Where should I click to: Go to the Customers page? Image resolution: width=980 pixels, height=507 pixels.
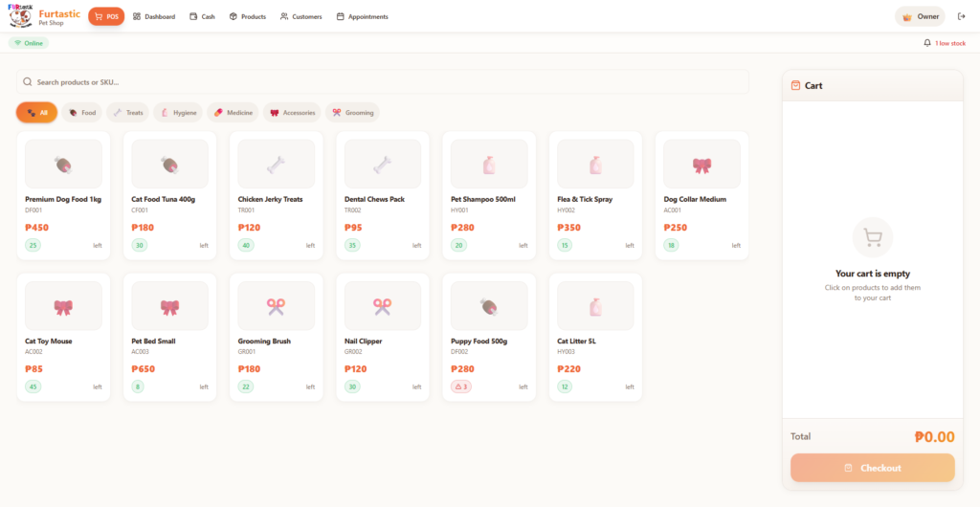coord(301,16)
